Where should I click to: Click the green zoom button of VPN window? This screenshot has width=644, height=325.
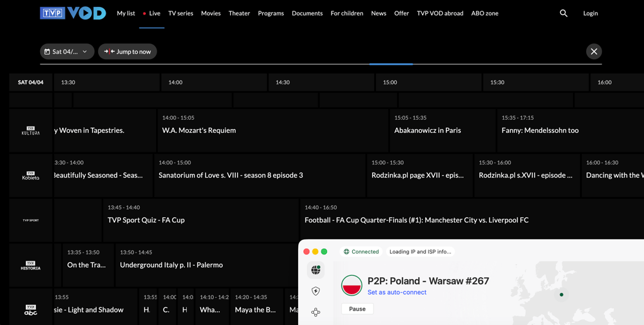tap(324, 251)
